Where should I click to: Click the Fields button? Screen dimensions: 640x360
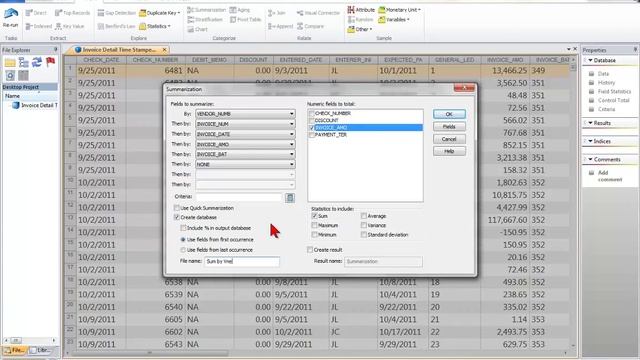[449, 127]
